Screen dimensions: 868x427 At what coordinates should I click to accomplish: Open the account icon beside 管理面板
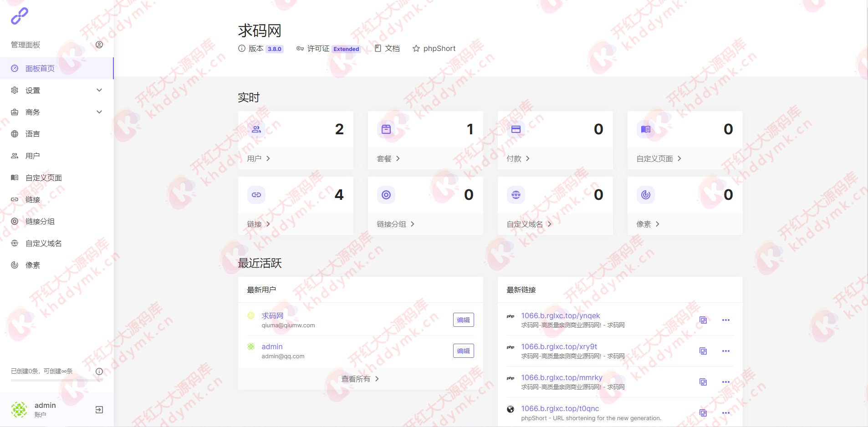[x=99, y=45]
